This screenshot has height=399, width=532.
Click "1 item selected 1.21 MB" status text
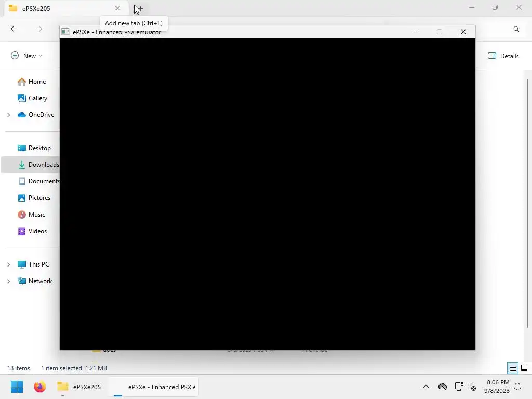[74, 368]
